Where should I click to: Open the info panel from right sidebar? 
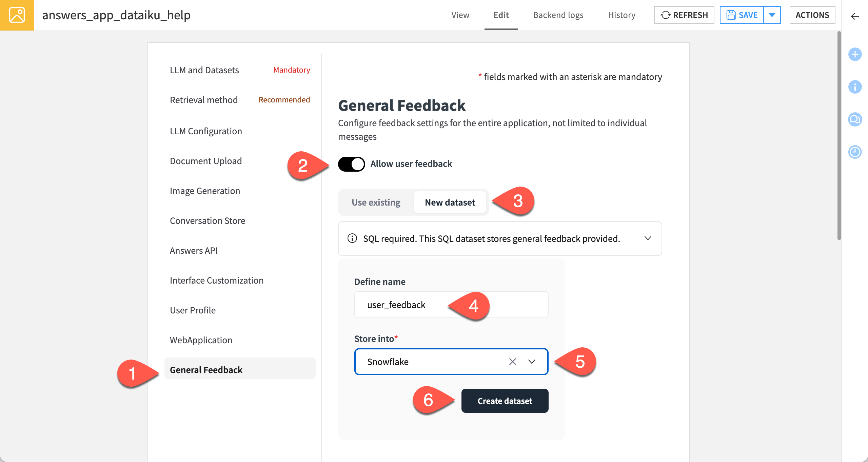point(855,87)
